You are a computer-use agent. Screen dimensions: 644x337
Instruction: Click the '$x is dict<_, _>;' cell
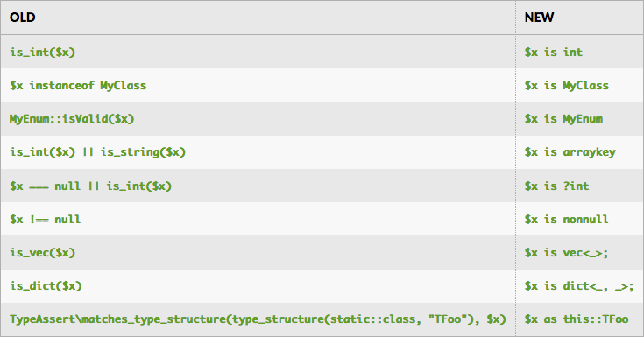tap(579, 286)
